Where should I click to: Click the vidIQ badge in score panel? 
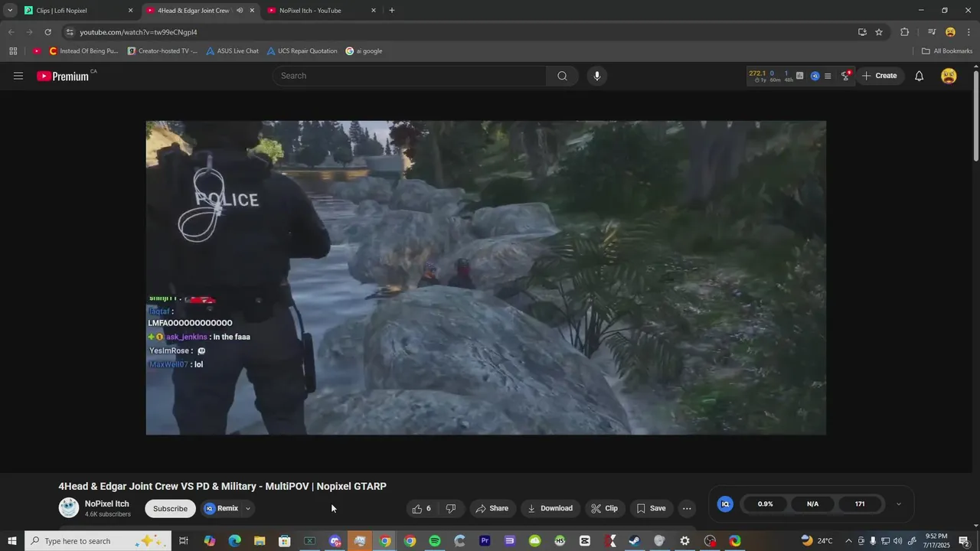pyautogui.click(x=725, y=504)
